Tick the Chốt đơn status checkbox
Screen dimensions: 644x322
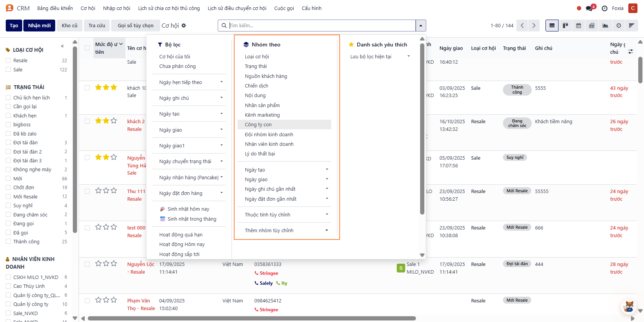(8, 188)
